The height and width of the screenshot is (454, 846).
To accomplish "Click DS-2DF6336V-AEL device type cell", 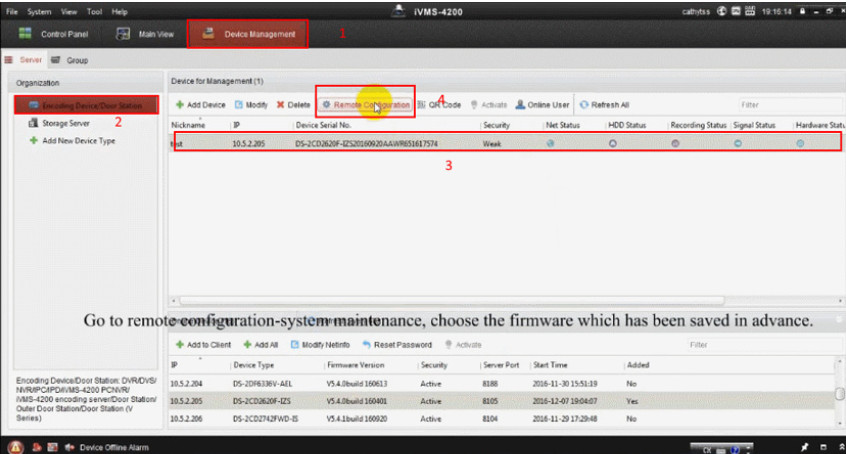I will (x=262, y=384).
